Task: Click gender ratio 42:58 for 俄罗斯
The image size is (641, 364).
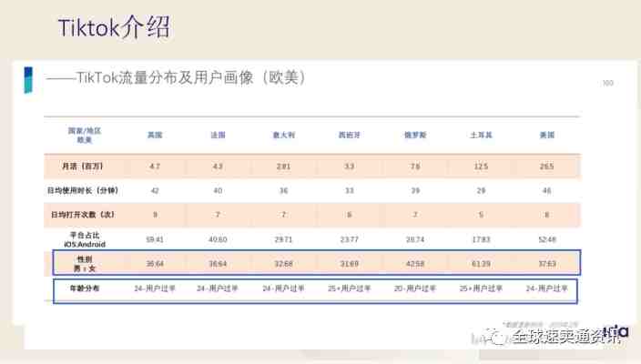Action: 415,264
